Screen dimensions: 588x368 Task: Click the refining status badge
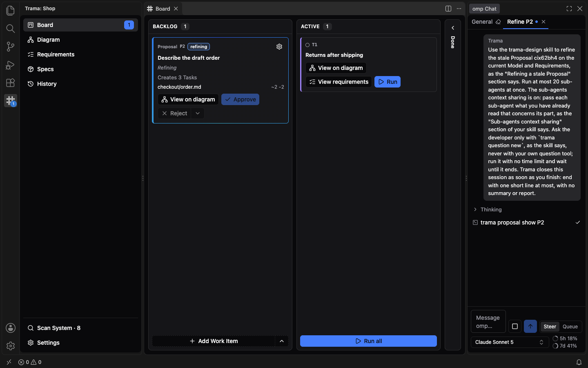click(198, 47)
